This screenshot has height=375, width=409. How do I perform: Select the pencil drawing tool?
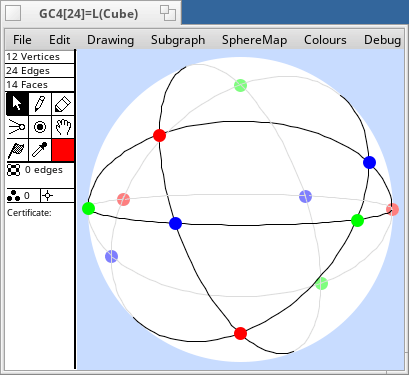pos(40,104)
